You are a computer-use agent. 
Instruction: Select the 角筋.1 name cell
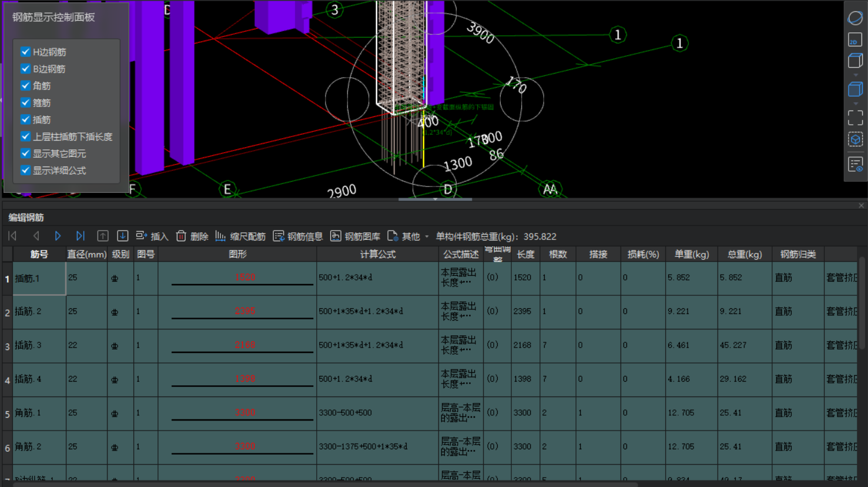click(39, 413)
